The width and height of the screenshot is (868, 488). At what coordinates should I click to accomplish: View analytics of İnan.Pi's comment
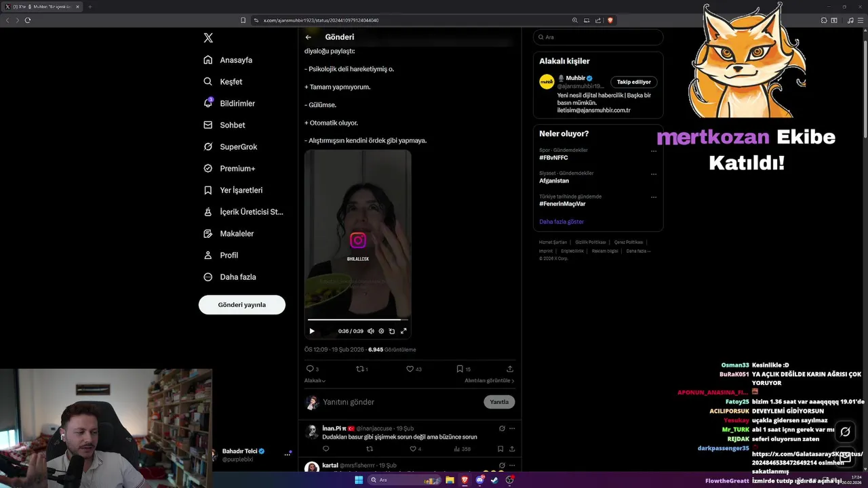(x=462, y=449)
